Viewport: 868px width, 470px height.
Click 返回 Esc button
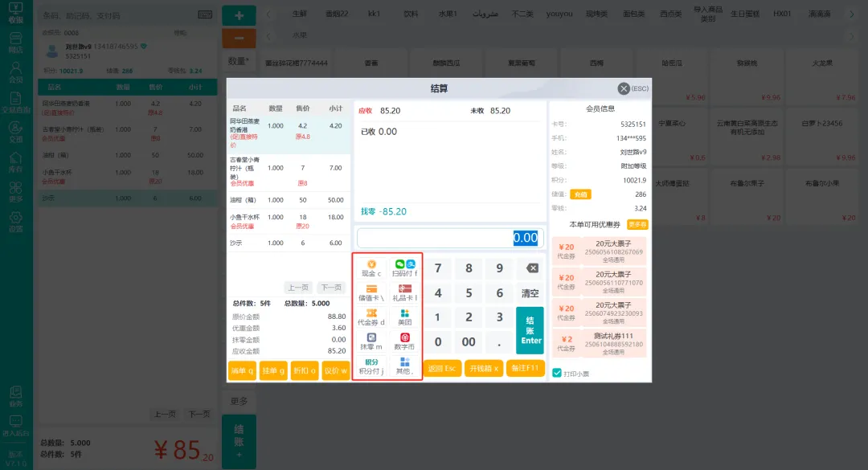442,368
